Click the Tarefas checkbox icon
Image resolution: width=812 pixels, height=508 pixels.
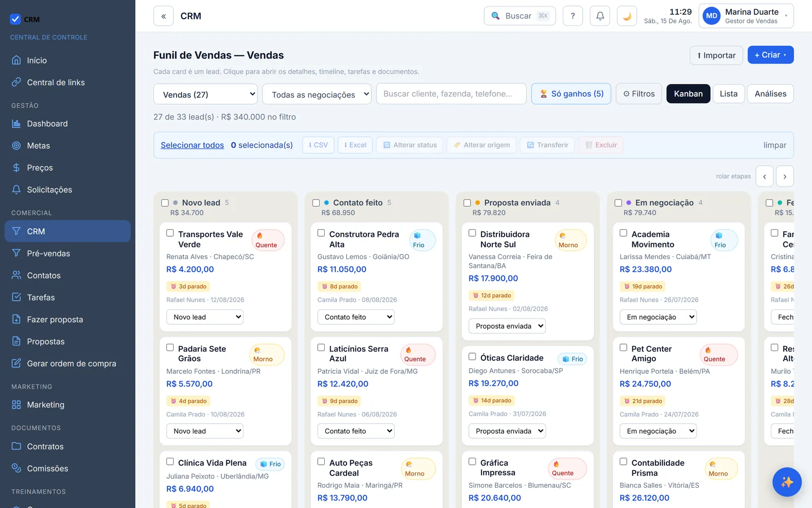point(16,297)
